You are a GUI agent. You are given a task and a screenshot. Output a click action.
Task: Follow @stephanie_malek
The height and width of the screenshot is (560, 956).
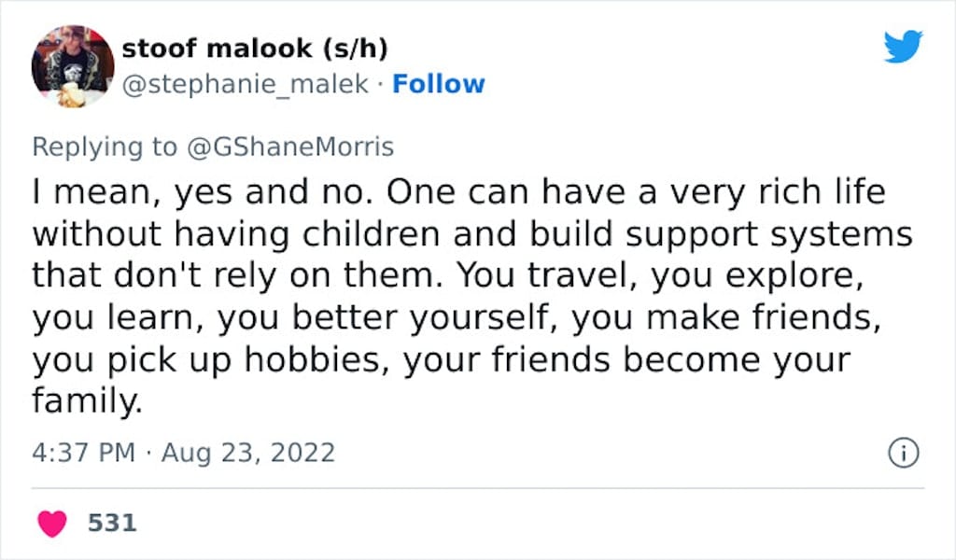pos(439,84)
